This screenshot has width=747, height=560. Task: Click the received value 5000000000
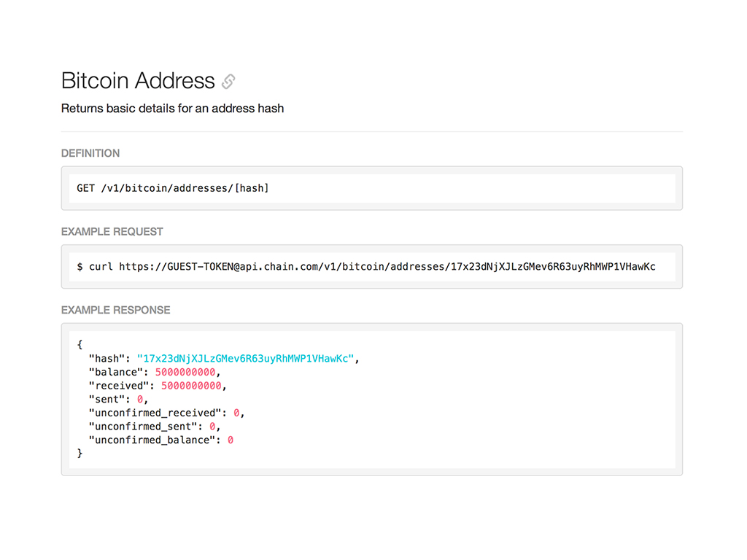point(192,386)
